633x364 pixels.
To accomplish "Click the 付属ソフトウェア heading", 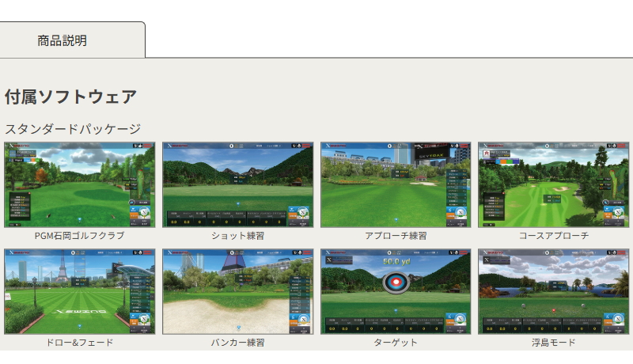I will 70,97.
